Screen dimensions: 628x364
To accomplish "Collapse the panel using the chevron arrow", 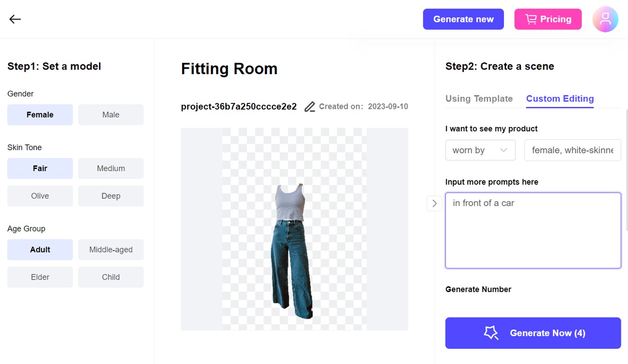I will click(x=434, y=203).
